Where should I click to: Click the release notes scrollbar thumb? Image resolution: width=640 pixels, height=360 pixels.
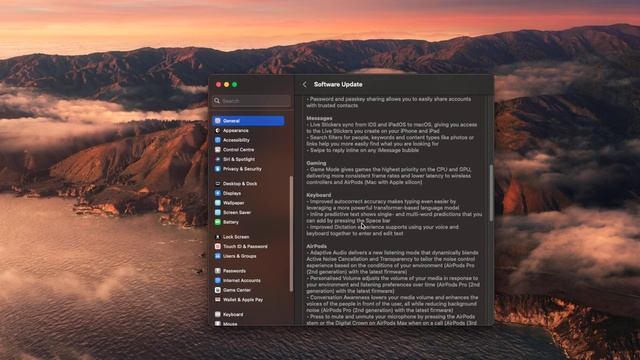(491, 193)
